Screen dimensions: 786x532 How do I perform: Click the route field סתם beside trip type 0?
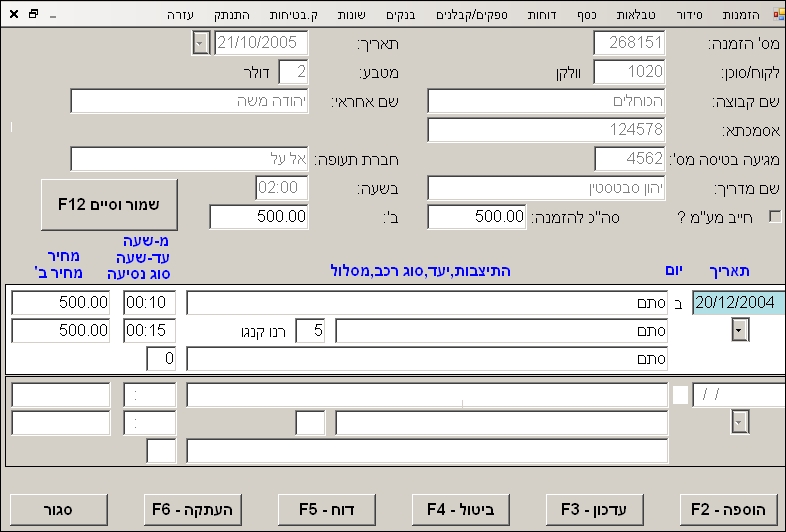click(427, 359)
